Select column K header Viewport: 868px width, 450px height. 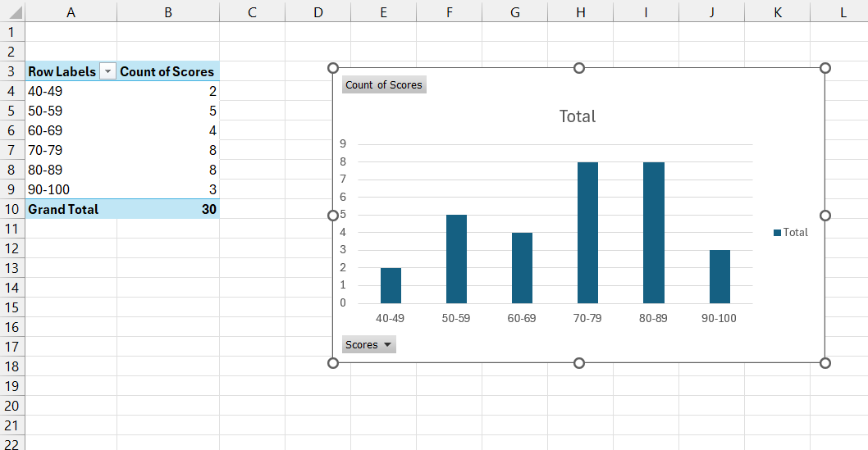pos(778,11)
